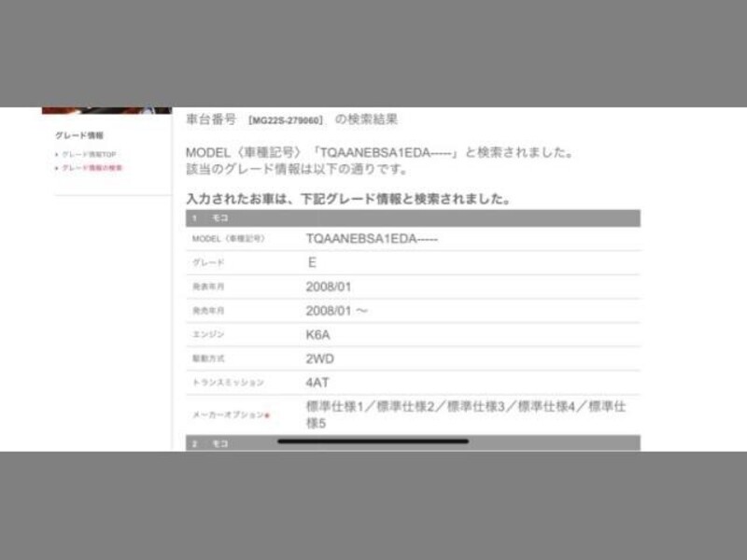Click the MODEL value TQAANEBSA1EDA in table
This screenshot has height=560, width=747.
click(372, 239)
